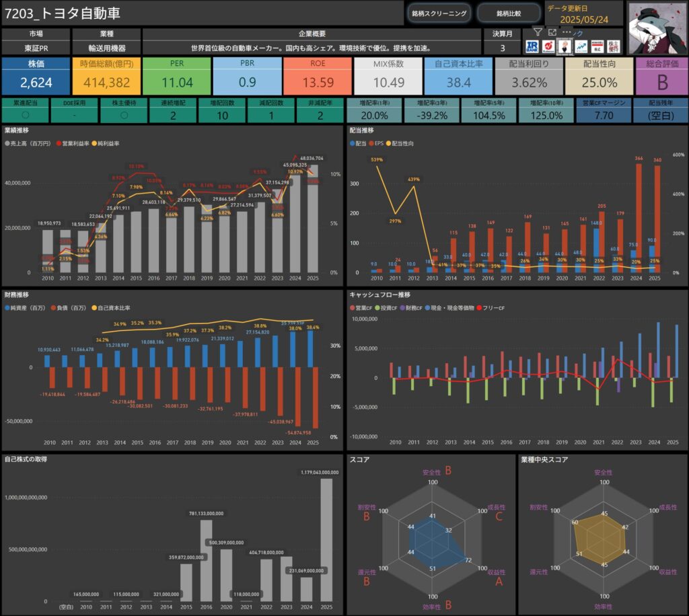689x616 pixels.
Task: Select the 自己資本比率 38.4 card
Action: pos(459,76)
